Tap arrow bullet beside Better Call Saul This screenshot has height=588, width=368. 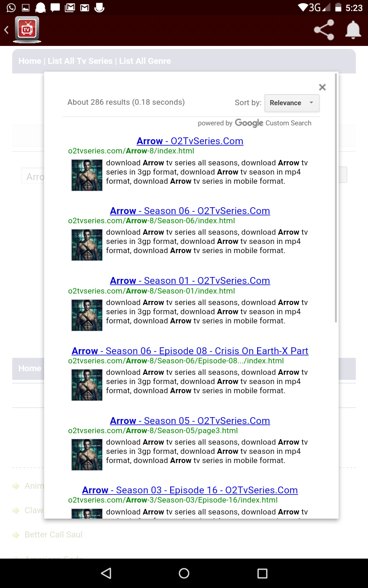[x=16, y=535]
